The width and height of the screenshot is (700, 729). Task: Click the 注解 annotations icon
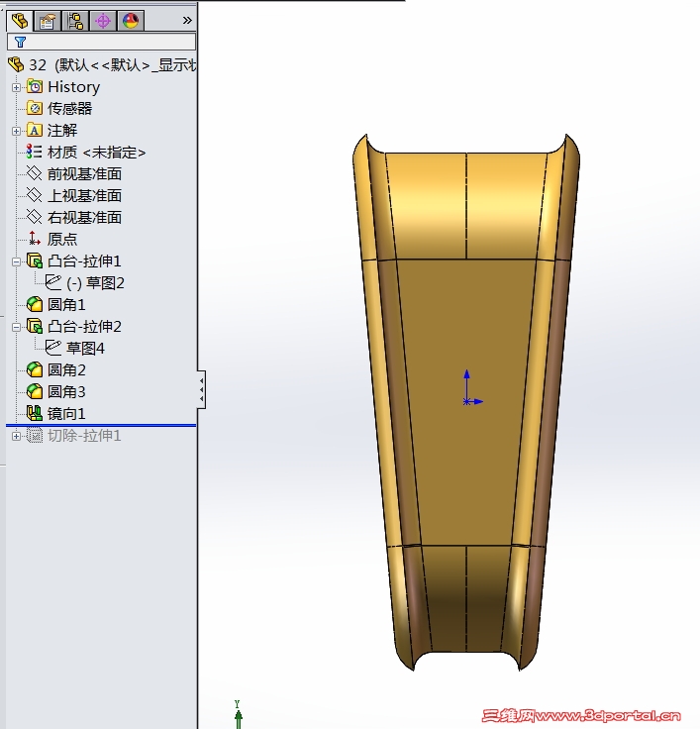pyautogui.click(x=35, y=130)
